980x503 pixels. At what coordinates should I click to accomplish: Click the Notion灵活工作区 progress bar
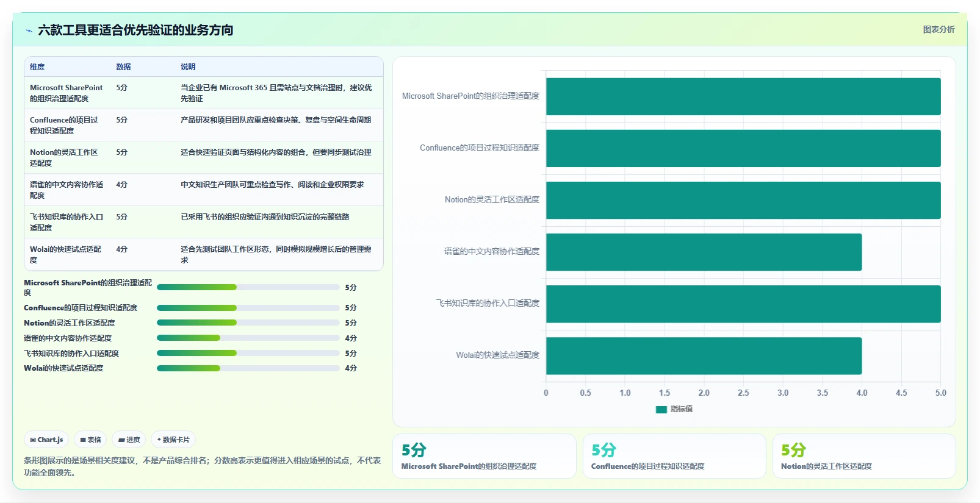[x=248, y=323]
